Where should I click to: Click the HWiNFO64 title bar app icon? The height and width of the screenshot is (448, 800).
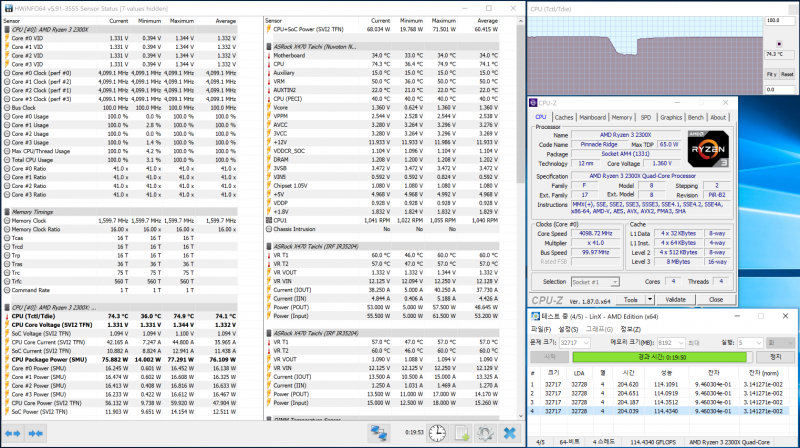pyautogui.click(x=8, y=9)
